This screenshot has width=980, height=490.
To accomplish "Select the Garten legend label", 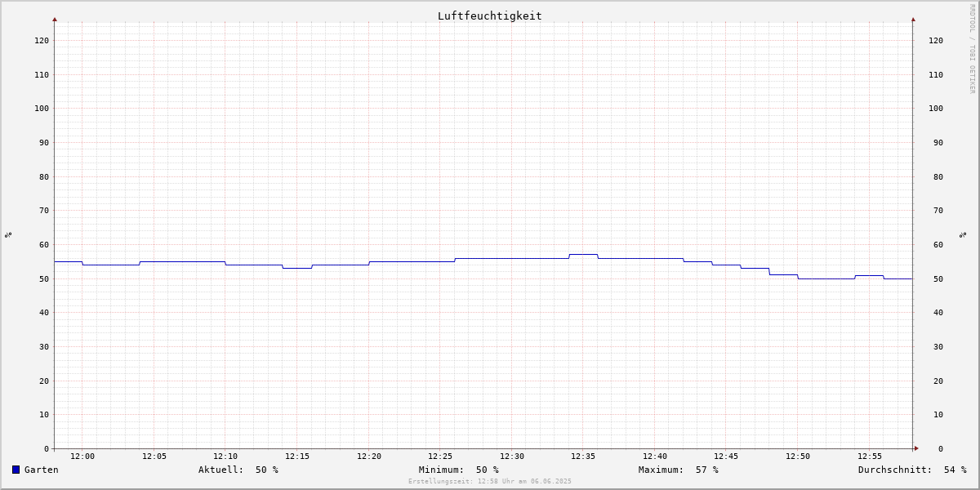I will click(42, 470).
